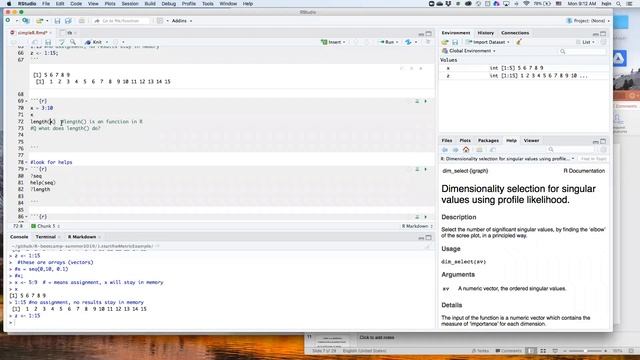Click the Save workspace icon in Environment
The height and width of the screenshot is (360, 640).
(455, 42)
